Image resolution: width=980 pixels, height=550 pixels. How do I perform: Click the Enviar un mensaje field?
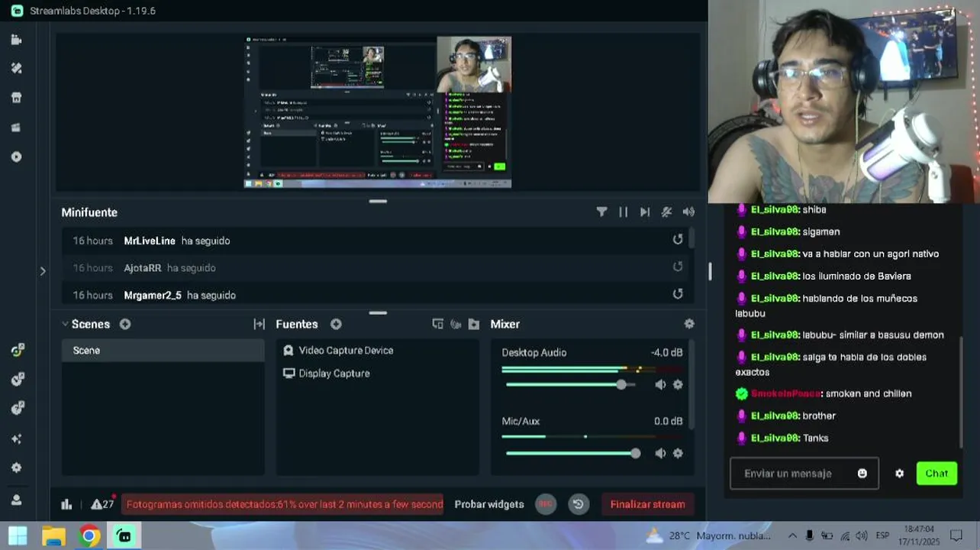(x=804, y=474)
